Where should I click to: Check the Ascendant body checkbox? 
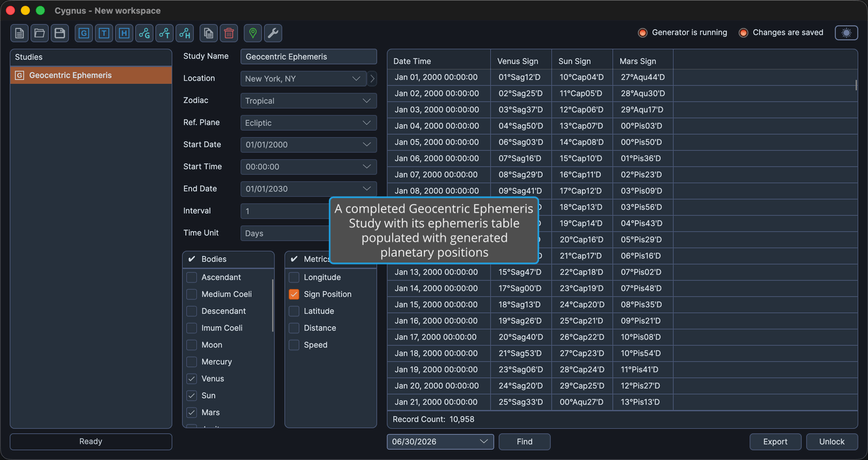[192, 277]
